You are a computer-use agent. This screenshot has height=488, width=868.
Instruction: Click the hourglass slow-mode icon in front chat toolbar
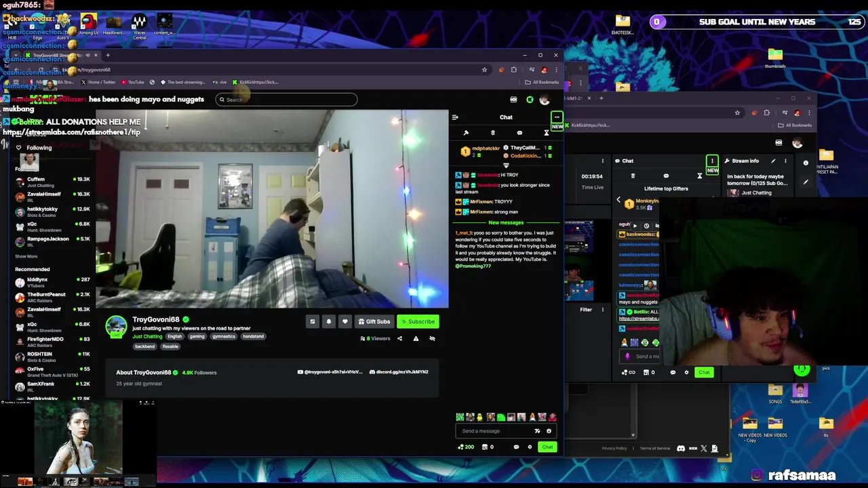pos(547,133)
